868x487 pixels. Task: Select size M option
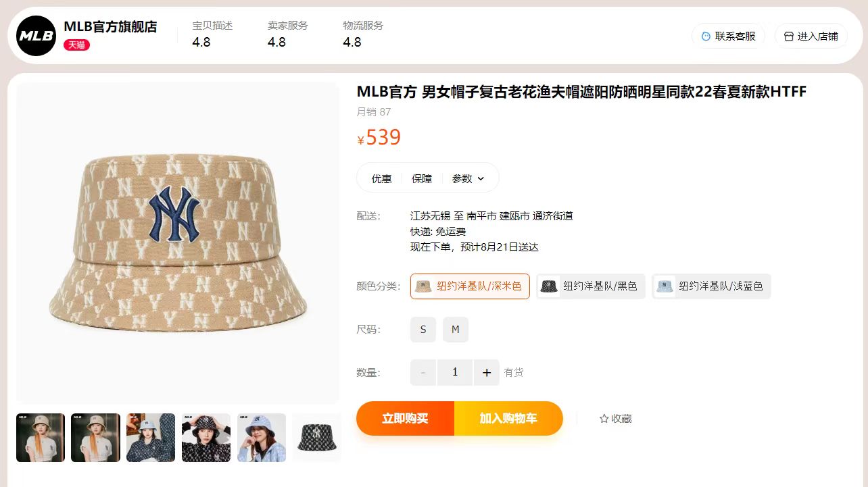pos(456,330)
